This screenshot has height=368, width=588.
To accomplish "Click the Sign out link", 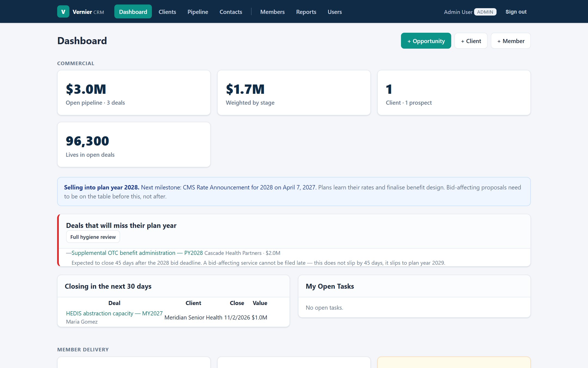I will (x=516, y=12).
